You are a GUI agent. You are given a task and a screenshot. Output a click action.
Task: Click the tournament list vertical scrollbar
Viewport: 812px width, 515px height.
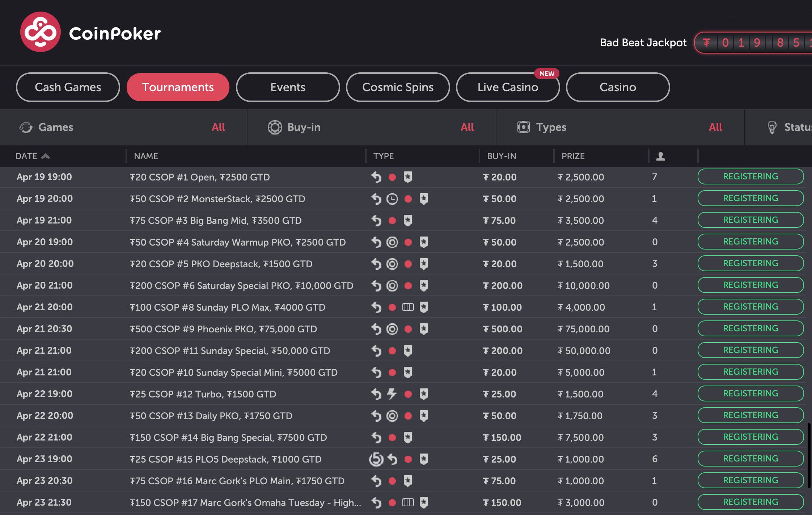coord(809,456)
